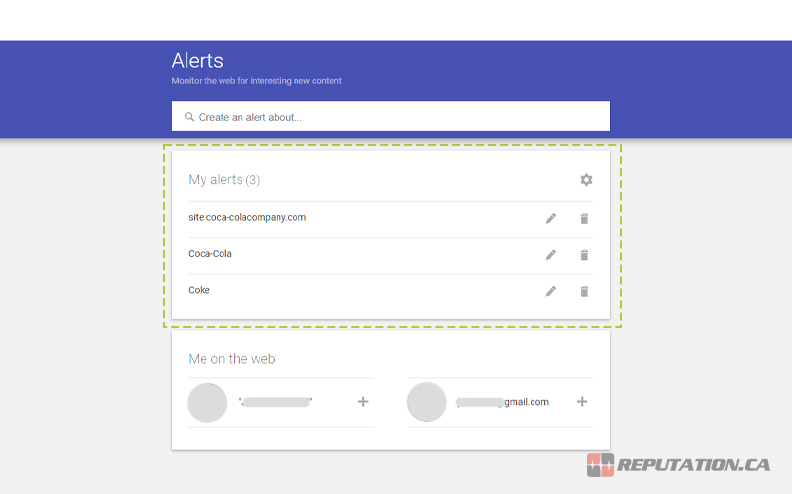The height and width of the screenshot is (494, 792).
Task: Click the avatar beside the blurred name
Action: 207,402
